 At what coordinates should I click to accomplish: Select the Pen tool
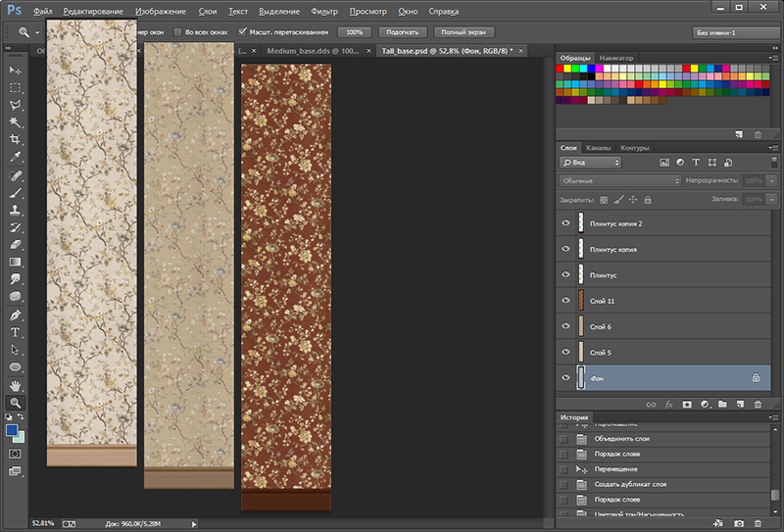[x=15, y=315]
